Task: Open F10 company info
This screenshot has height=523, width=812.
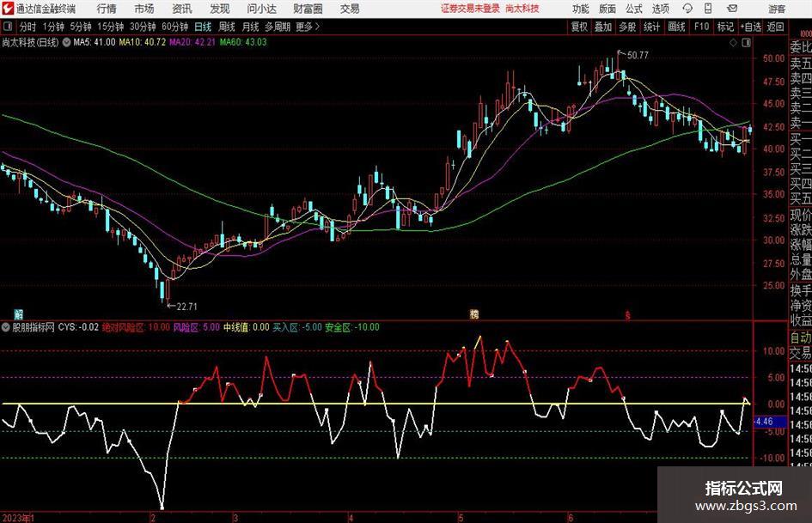Action: click(x=702, y=27)
